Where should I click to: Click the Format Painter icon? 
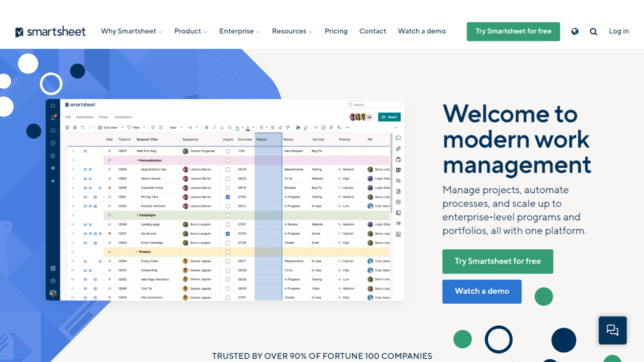pos(288,127)
